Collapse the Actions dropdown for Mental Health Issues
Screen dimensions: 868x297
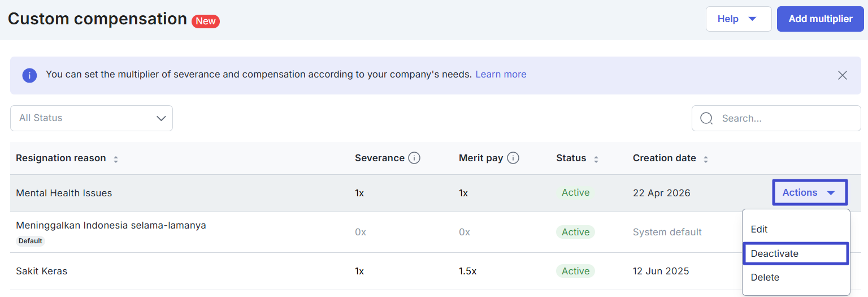tap(809, 193)
